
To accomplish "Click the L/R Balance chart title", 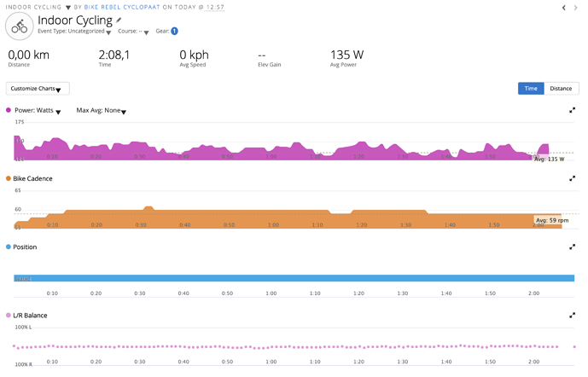I will click(x=30, y=316).
